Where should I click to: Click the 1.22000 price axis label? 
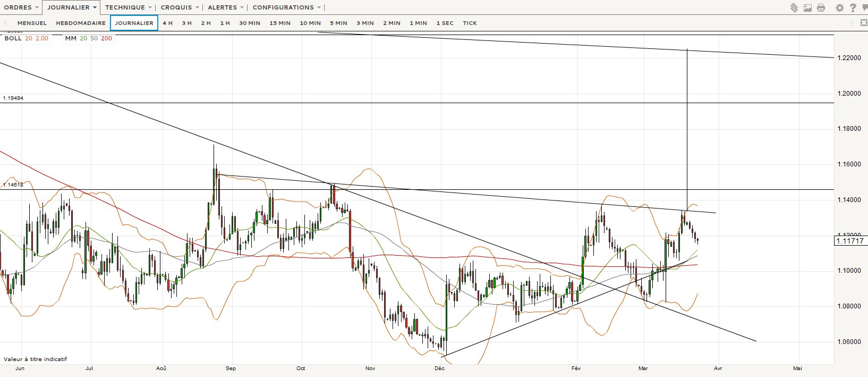(849, 58)
